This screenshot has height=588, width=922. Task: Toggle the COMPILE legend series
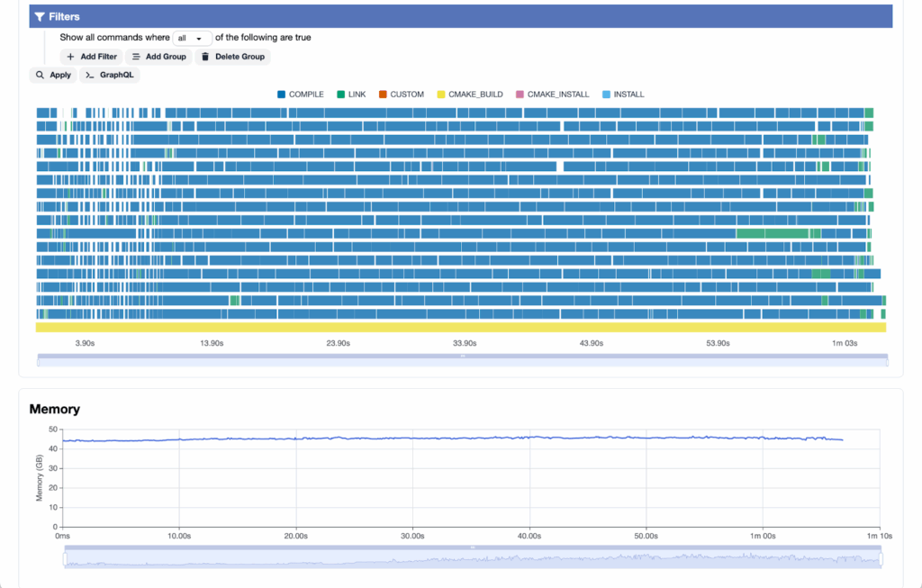point(300,95)
